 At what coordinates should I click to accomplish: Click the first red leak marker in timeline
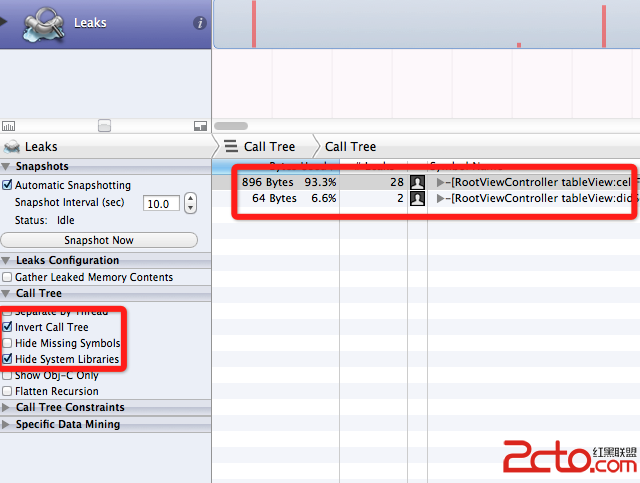pyautogui.click(x=254, y=24)
